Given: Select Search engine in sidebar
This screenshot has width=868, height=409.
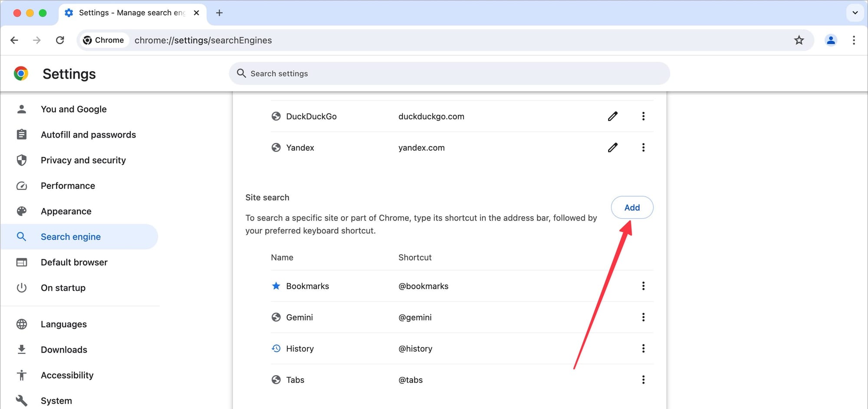Looking at the screenshot, I should pyautogui.click(x=79, y=237).
